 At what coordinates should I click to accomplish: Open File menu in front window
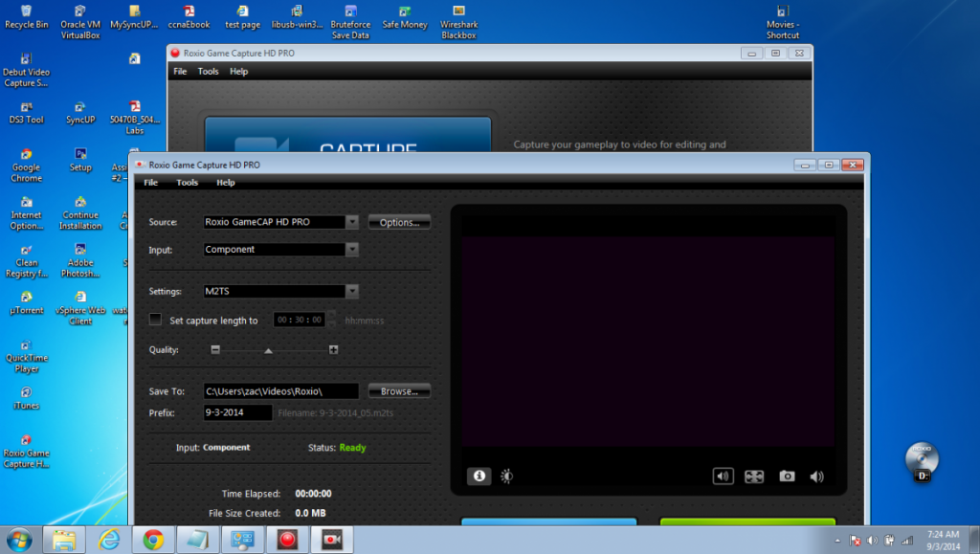pos(150,183)
